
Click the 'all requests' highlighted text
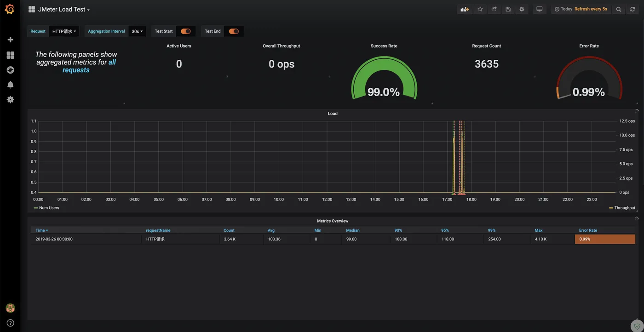pos(89,66)
